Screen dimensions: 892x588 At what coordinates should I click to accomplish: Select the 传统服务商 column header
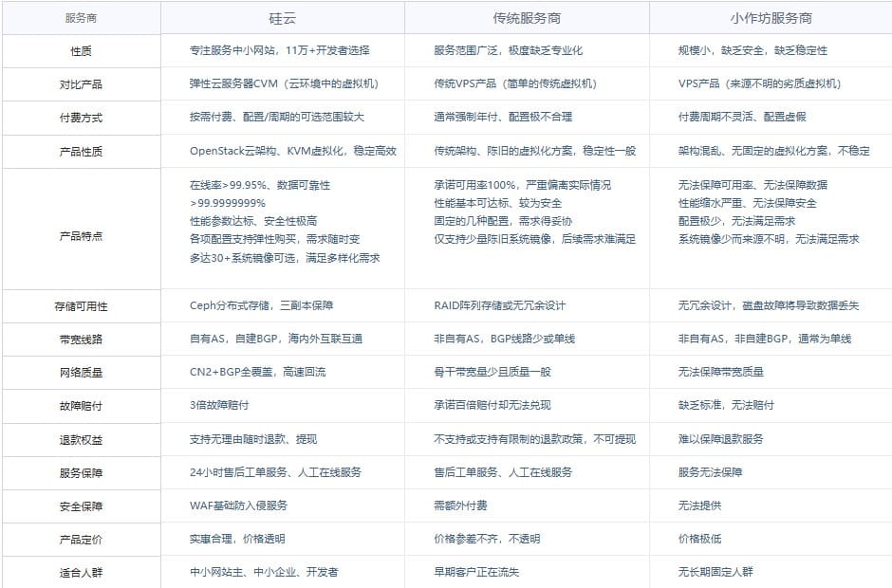pyautogui.click(x=528, y=15)
